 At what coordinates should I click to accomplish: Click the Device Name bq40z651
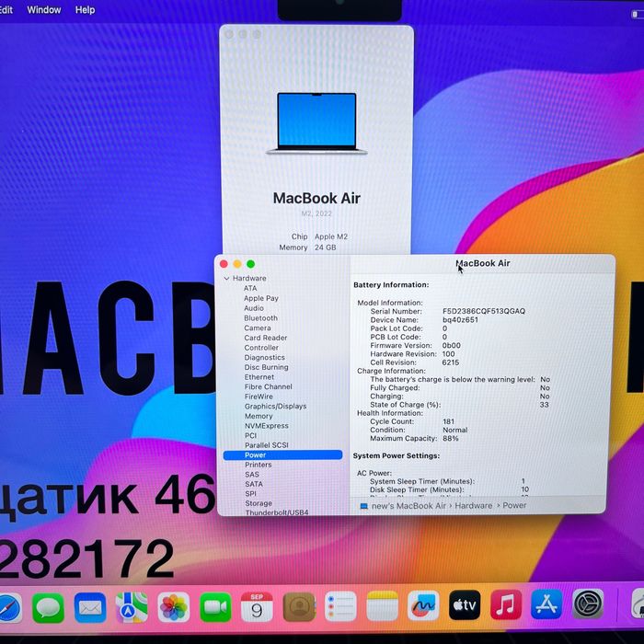point(460,319)
